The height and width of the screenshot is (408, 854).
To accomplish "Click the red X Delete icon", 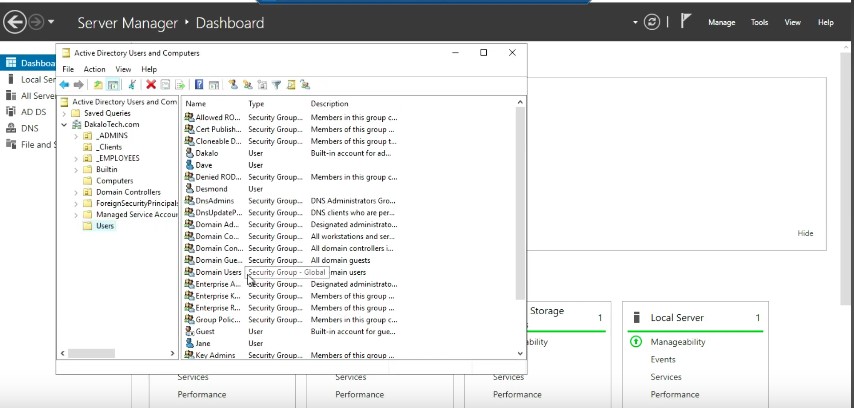I will click(151, 84).
